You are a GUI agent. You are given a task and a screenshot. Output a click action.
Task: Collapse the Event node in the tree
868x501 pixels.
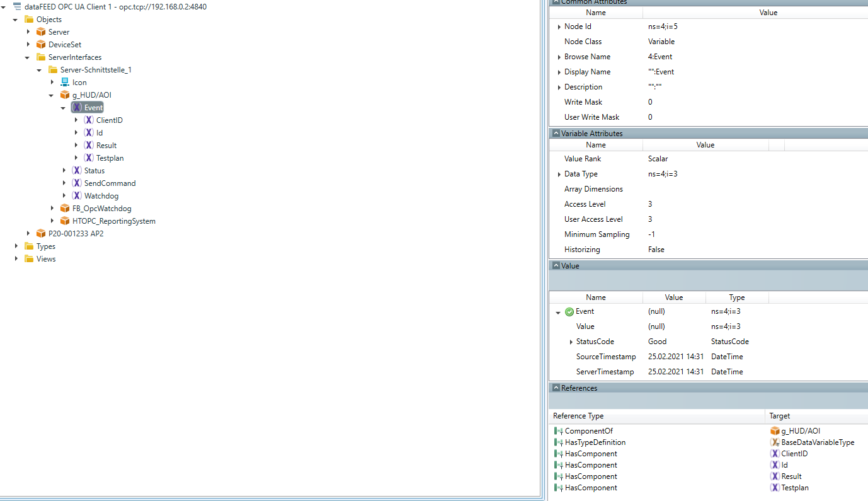[63, 107]
